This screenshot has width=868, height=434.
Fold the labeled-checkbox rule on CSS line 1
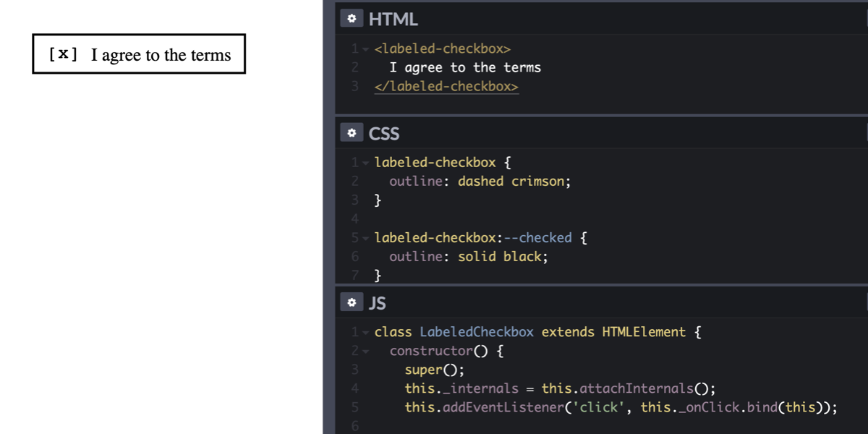(x=366, y=163)
